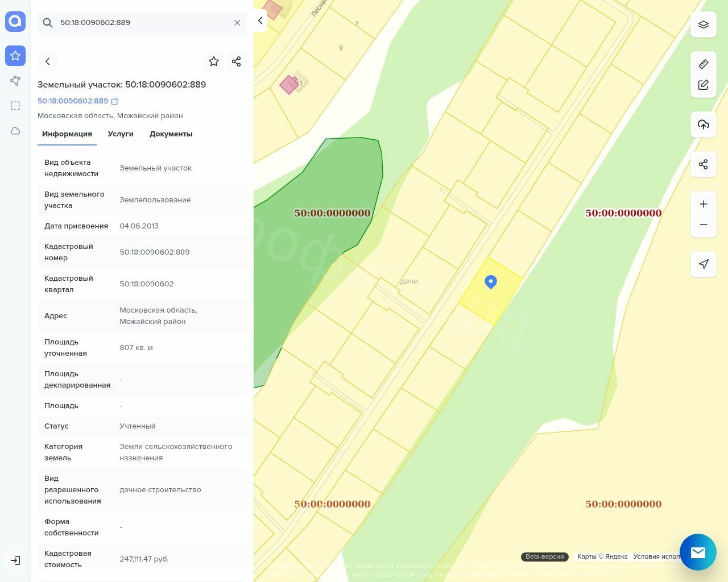Click the cloud upload icon on map
Image resolution: width=728 pixels, height=582 pixels.
click(x=703, y=124)
